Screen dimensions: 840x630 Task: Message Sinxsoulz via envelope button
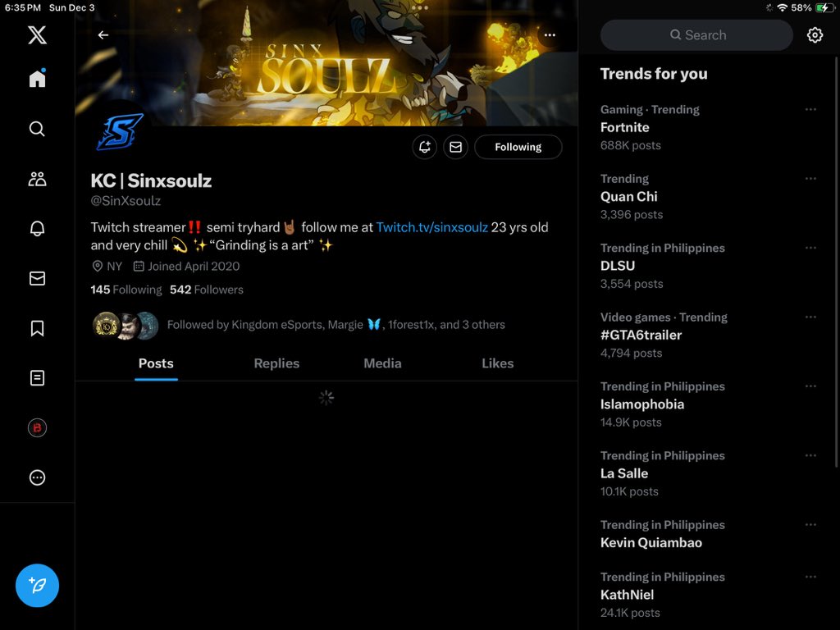point(455,147)
